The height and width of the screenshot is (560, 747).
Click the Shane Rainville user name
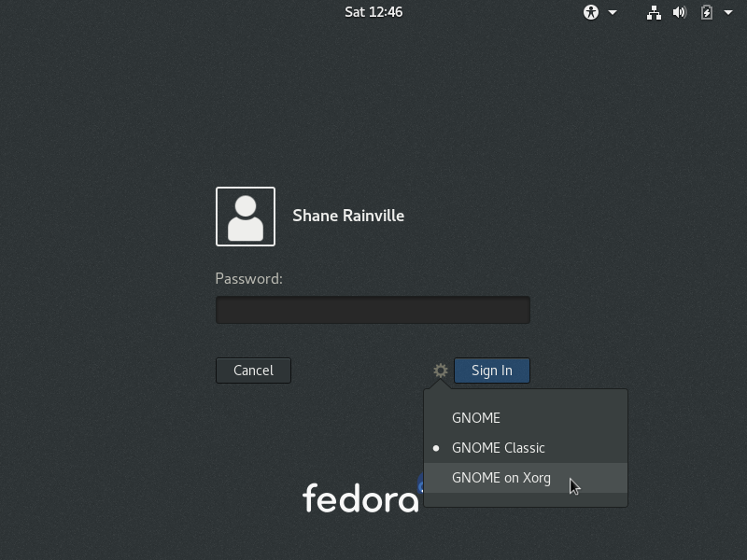(x=348, y=216)
